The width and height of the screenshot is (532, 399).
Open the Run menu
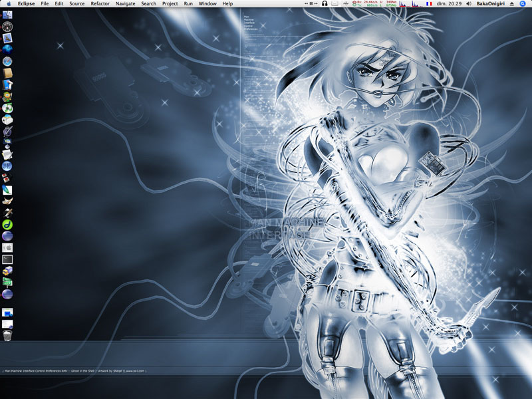click(x=188, y=4)
